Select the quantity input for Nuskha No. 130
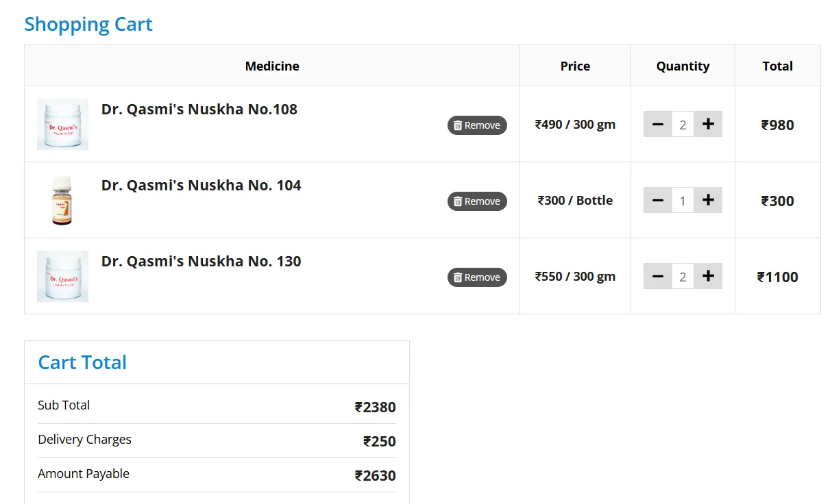The width and height of the screenshot is (832, 504). [683, 277]
